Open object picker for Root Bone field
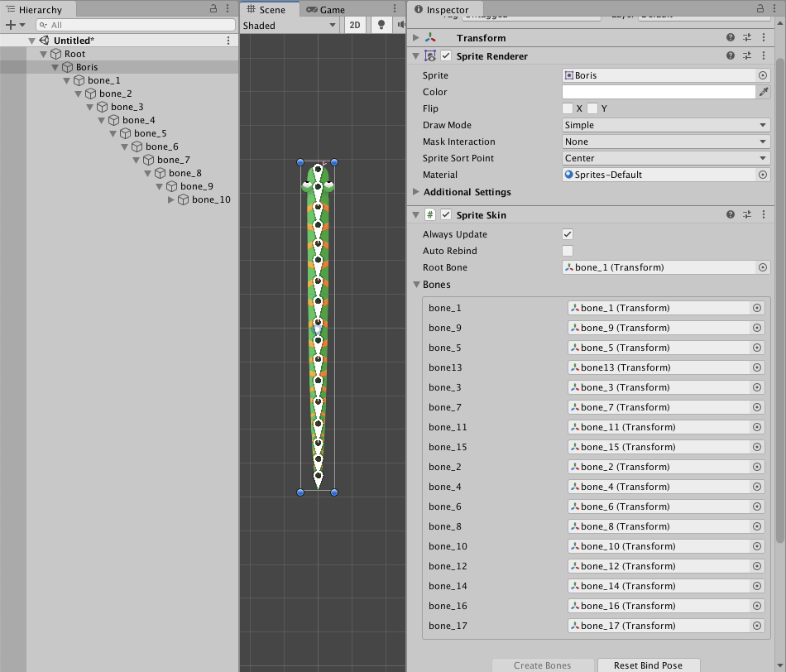This screenshot has height=672, width=786. 763,267
